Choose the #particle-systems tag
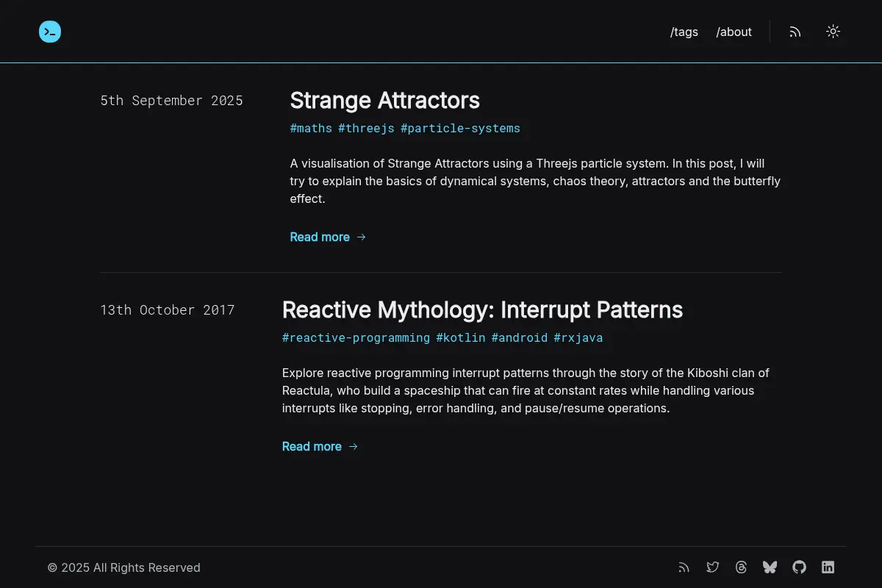Viewport: 882px width, 588px height. click(460, 129)
